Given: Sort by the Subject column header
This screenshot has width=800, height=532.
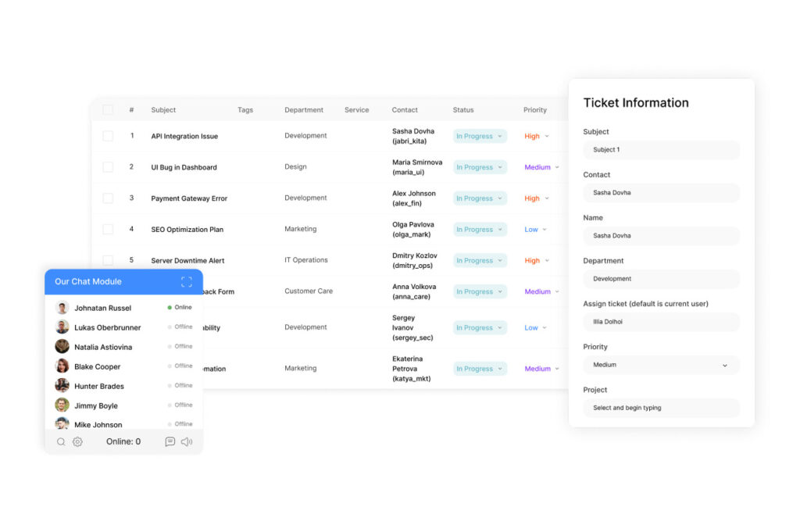Looking at the screenshot, I should pos(163,110).
